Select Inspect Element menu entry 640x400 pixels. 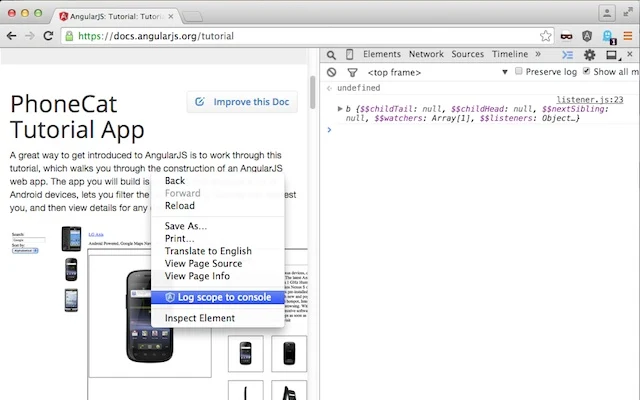[x=218, y=318]
